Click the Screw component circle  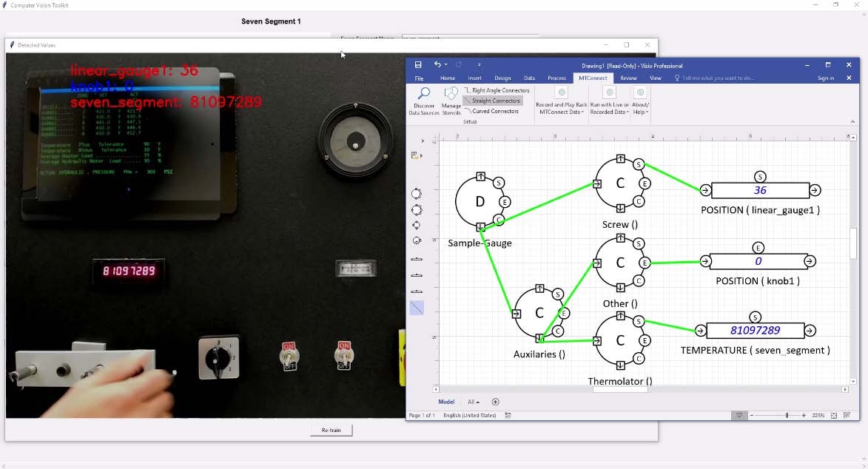(620, 184)
